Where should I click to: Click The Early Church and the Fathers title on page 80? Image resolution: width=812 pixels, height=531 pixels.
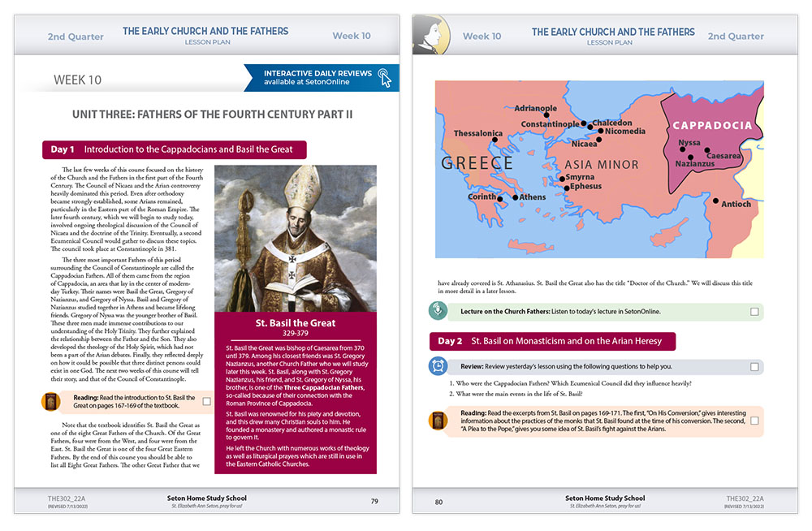point(613,32)
